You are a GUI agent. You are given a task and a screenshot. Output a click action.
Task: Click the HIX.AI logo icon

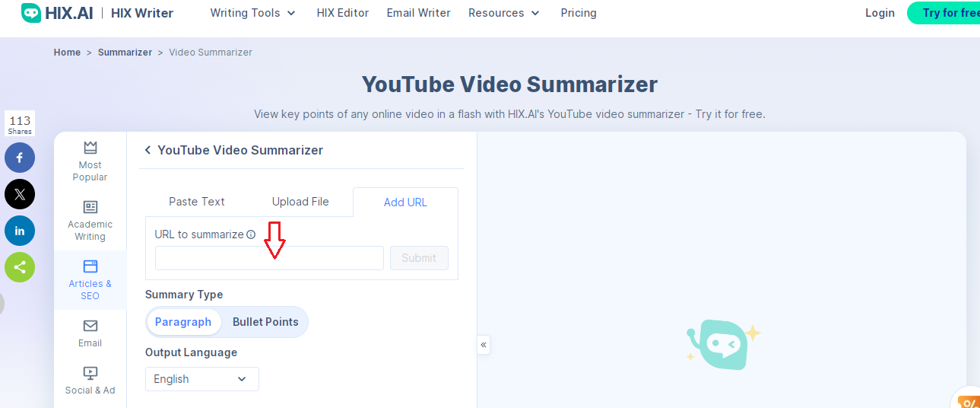click(31, 13)
